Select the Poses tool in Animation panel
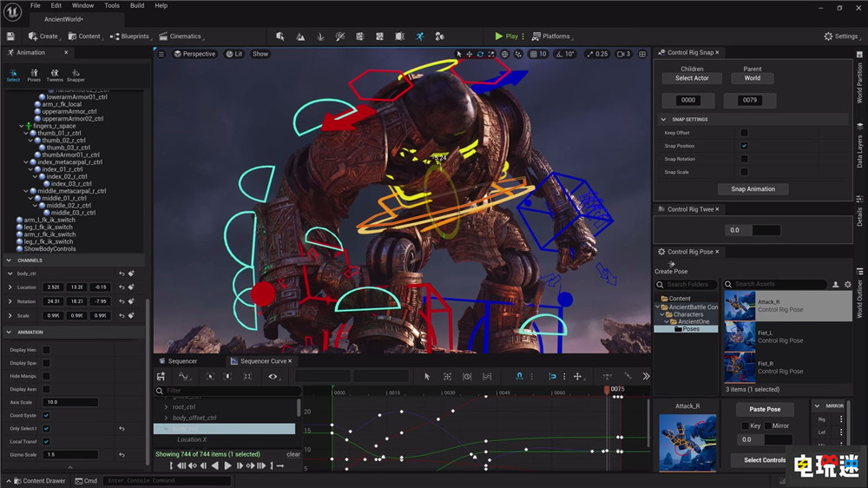 pyautogui.click(x=34, y=75)
